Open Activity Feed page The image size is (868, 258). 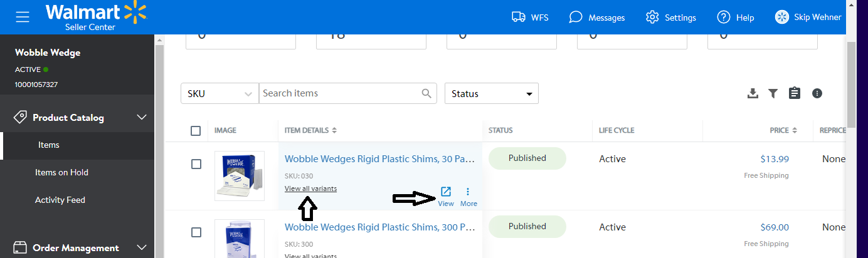tap(60, 200)
